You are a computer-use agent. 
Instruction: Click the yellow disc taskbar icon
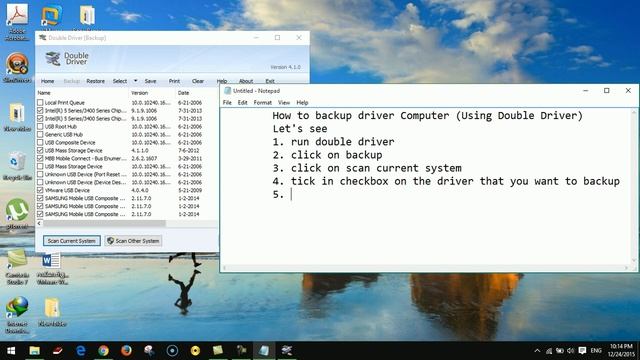195,351
